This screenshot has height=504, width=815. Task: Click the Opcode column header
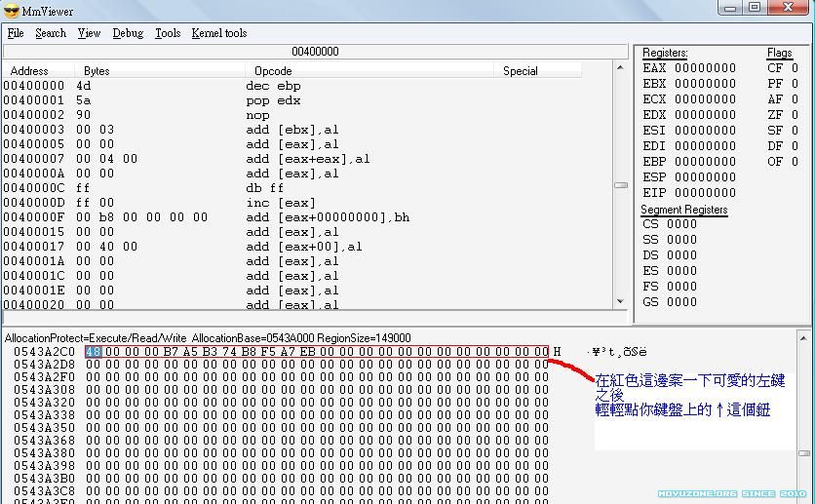click(x=273, y=71)
